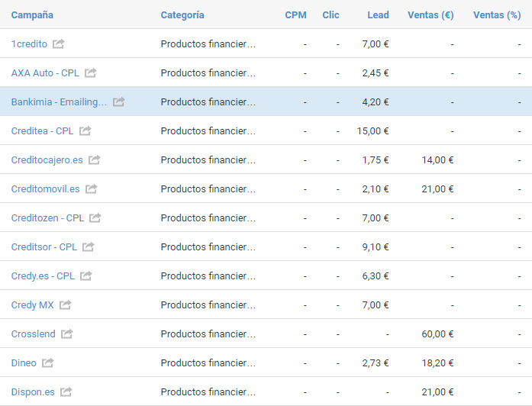Select the 2,45 € lead value for AXA Auto

[376, 73]
